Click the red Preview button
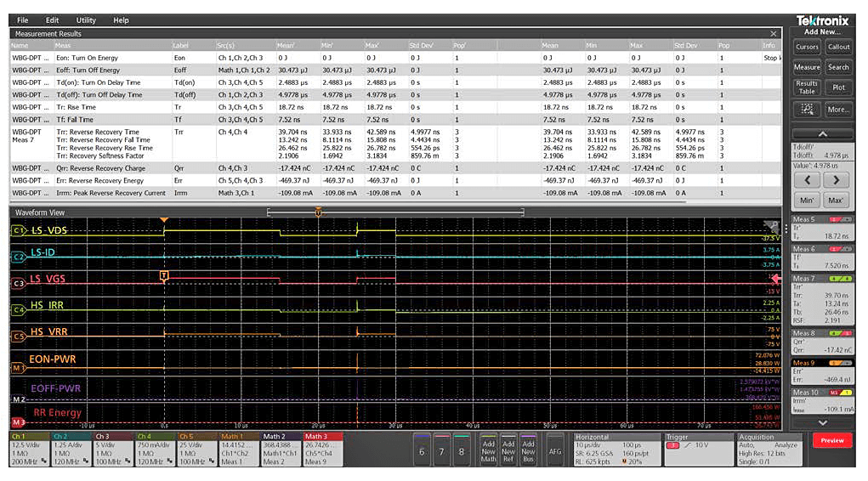Image resolution: width=868 pixels, height=481 pixels. click(x=832, y=440)
